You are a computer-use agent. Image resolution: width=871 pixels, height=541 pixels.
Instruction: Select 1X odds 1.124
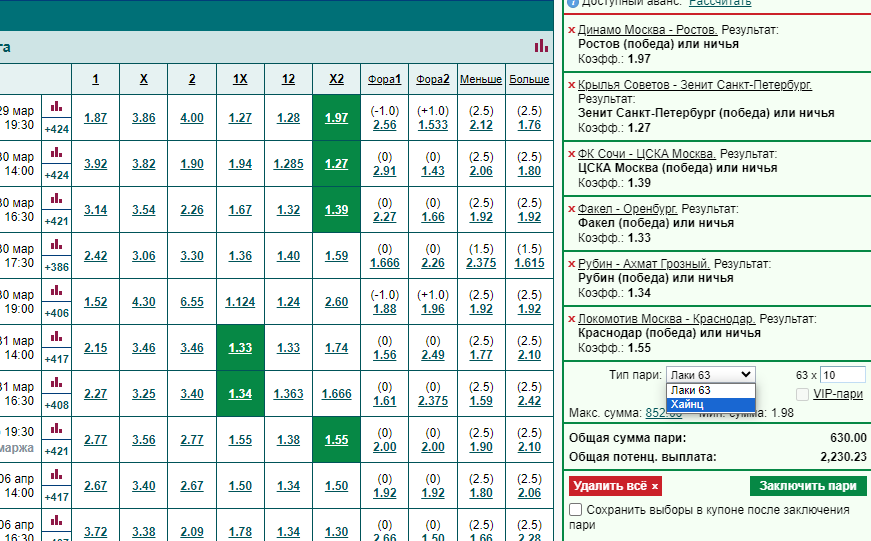(240, 302)
